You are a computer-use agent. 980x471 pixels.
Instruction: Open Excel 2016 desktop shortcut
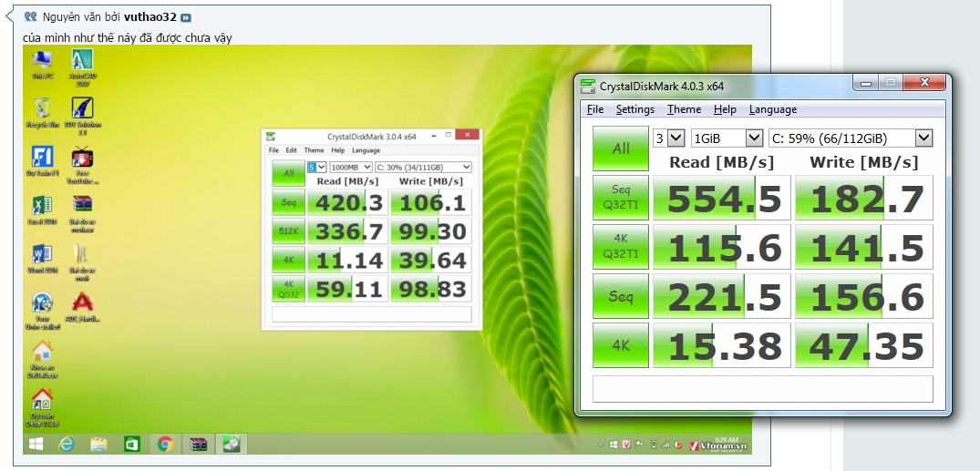point(43,210)
